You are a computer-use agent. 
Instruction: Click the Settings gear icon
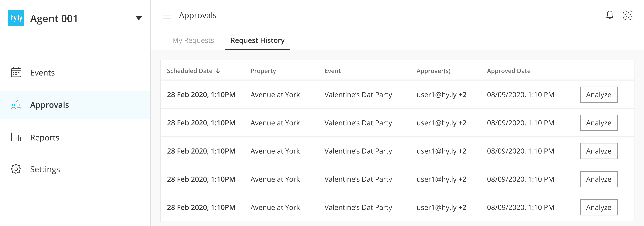(x=16, y=169)
